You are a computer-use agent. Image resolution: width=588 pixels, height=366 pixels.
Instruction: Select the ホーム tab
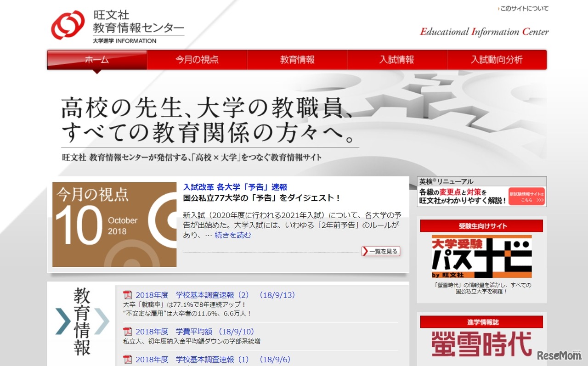97,60
